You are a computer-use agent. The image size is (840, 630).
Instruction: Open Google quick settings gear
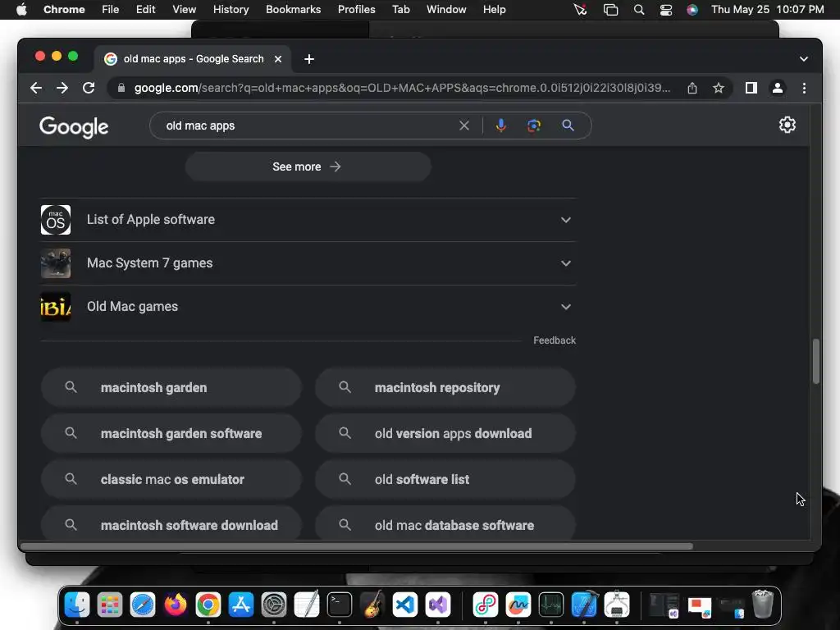(x=787, y=125)
